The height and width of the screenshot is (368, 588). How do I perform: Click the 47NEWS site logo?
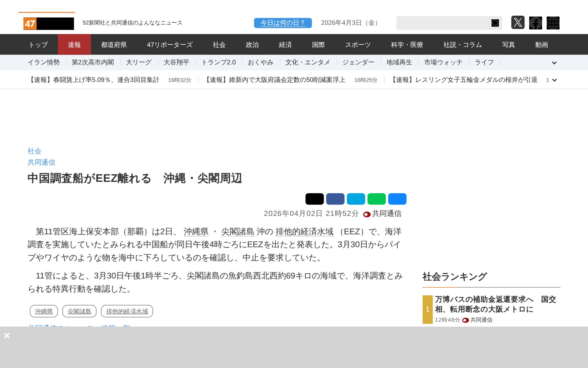click(49, 24)
